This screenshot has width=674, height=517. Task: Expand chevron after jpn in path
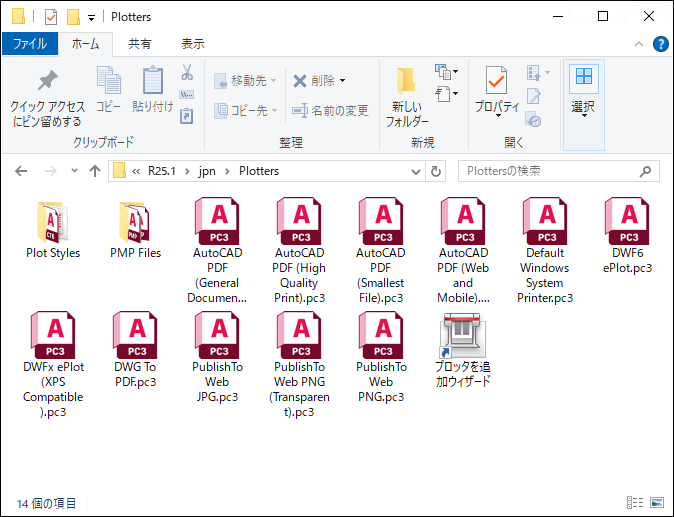[227, 171]
